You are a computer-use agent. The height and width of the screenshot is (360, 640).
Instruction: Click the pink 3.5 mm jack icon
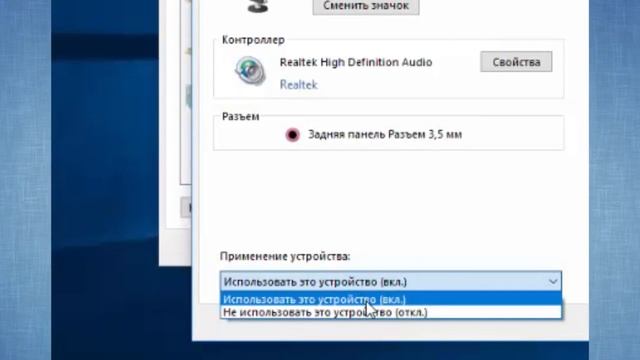[x=292, y=135]
